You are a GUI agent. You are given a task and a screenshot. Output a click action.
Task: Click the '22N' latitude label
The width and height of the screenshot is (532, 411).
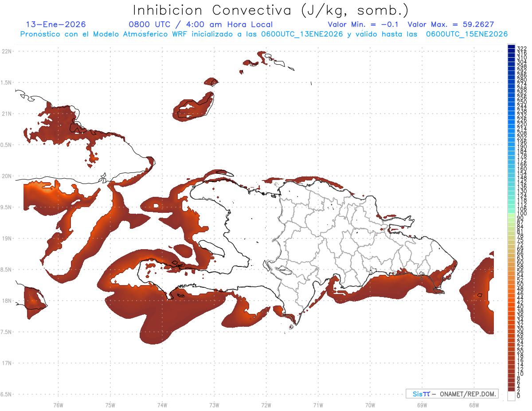click(7, 51)
